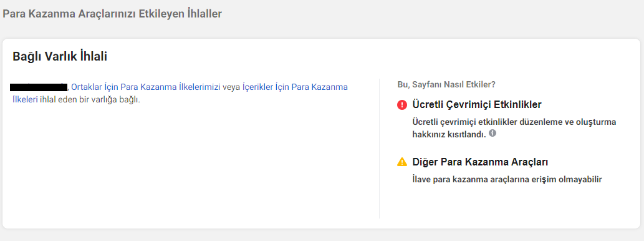Click the red exclamation icon beside Ücretli Çevrimiçi Etkinlikler
The width and height of the screenshot is (644, 241).
pos(401,105)
